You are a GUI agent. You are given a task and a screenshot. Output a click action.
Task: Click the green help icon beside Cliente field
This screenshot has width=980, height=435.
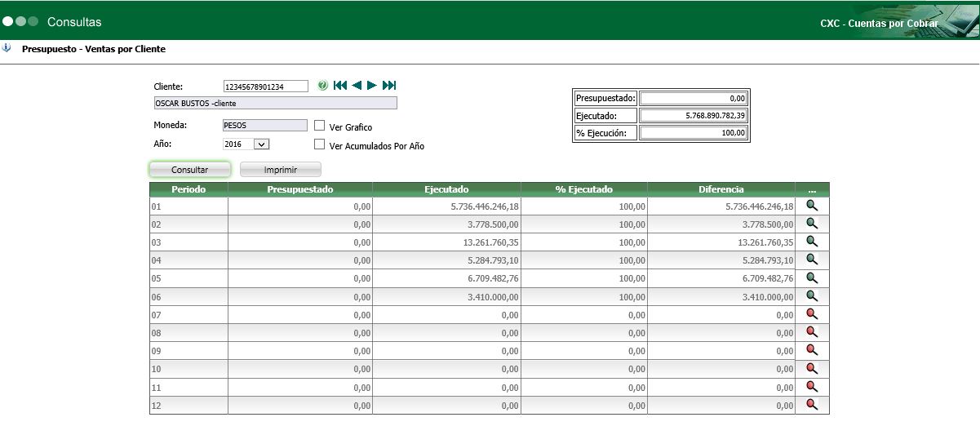[x=322, y=86]
